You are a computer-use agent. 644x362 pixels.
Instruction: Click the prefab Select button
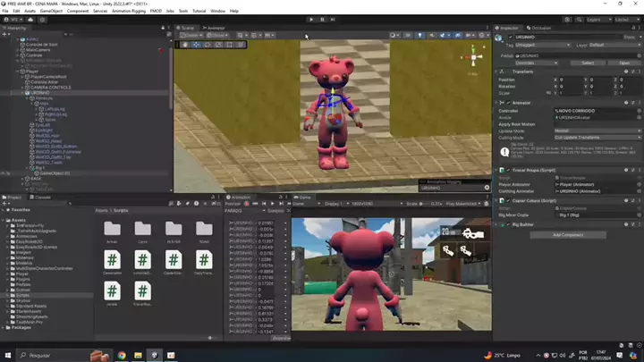pos(588,63)
